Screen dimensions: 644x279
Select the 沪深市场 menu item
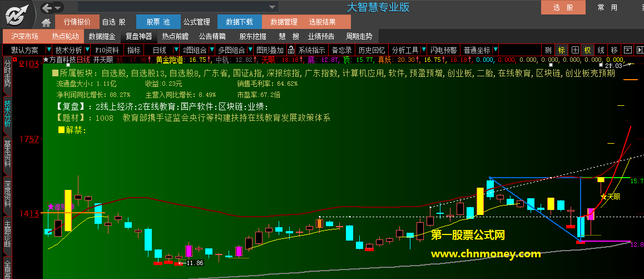[24, 36]
